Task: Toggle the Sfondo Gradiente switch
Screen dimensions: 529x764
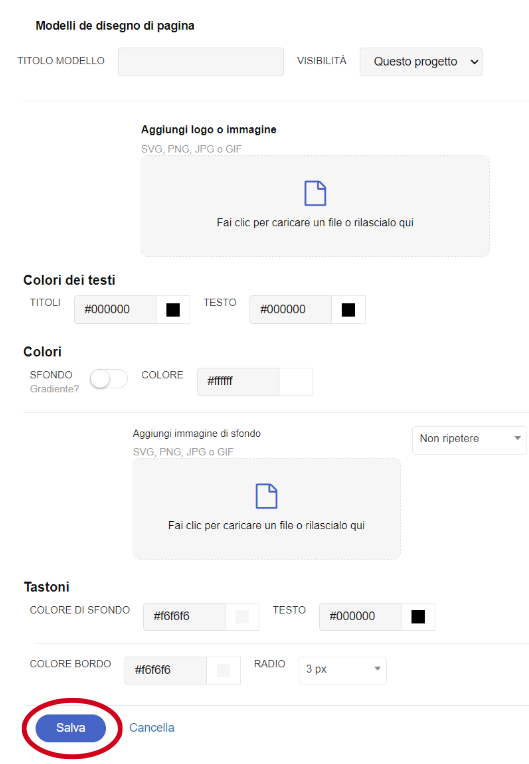Action: (109, 379)
